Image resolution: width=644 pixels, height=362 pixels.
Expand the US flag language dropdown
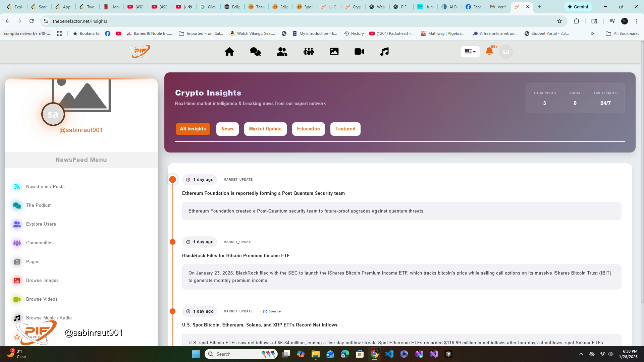pyautogui.click(x=470, y=52)
